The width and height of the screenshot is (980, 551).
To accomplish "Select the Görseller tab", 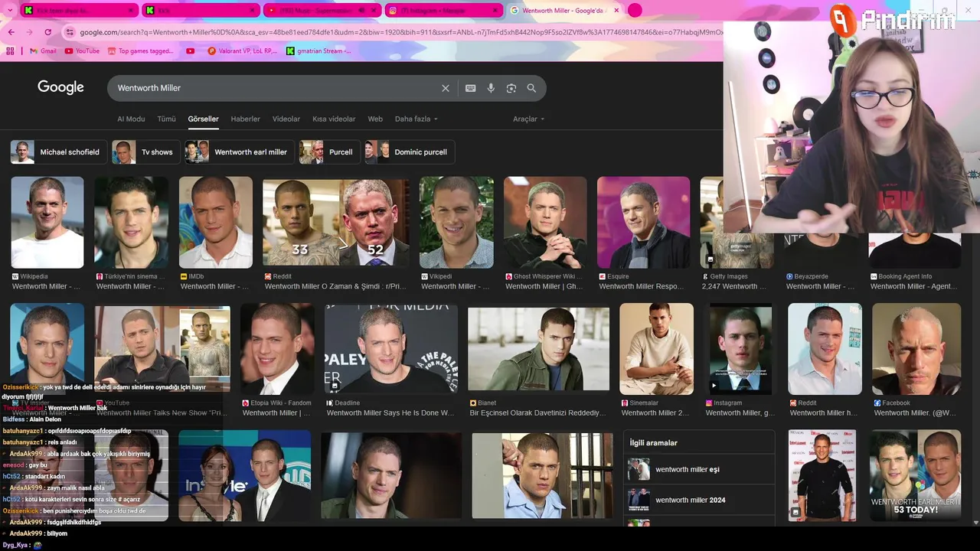I will [203, 119].
